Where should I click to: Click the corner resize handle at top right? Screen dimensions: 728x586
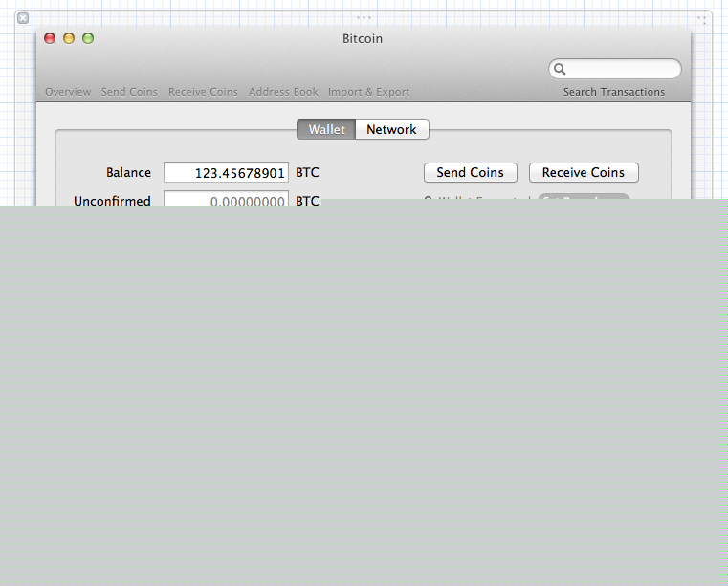point(702,19)
